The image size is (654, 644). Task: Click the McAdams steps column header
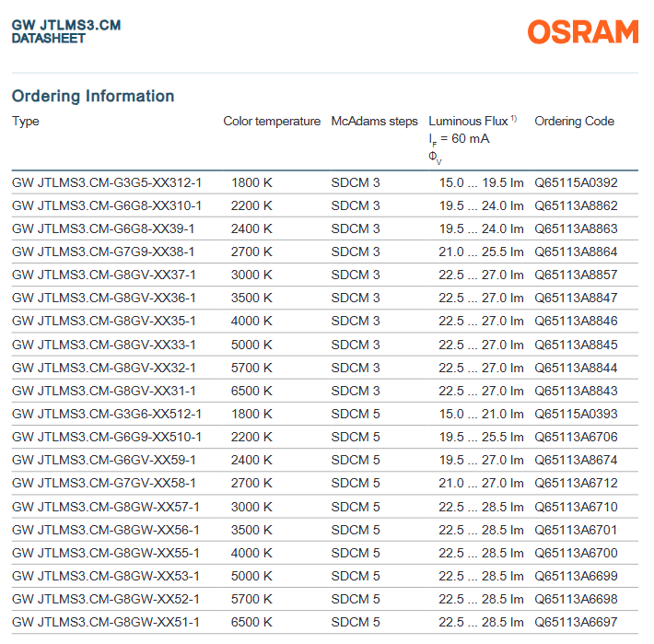click(x=375, y=121)
